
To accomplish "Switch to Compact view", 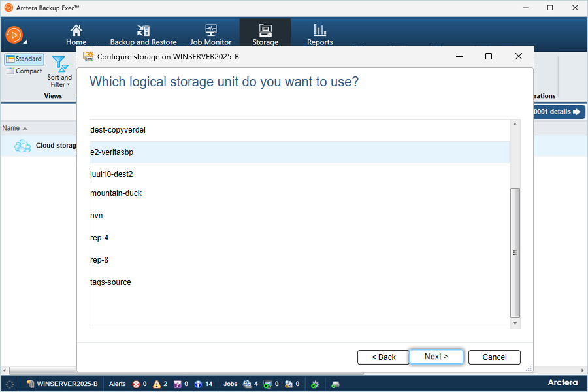I will point(24,71).
